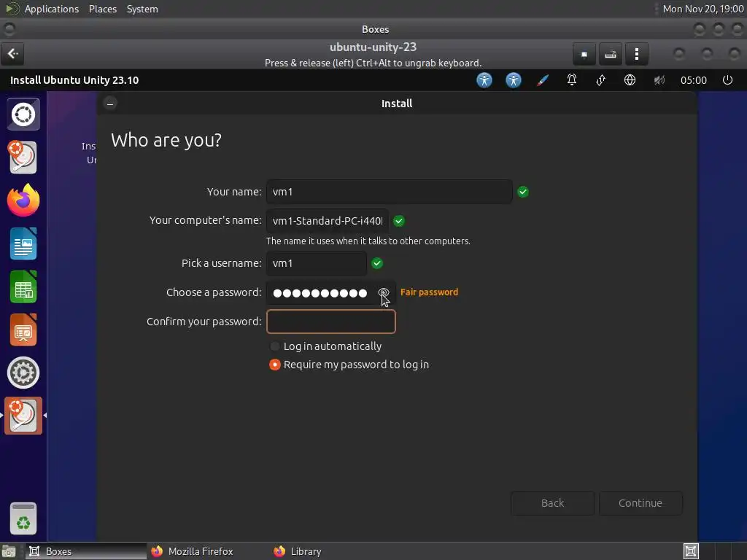Click the Pick a username field
Viewport: 747px width, 560px height.
point(317,263)
